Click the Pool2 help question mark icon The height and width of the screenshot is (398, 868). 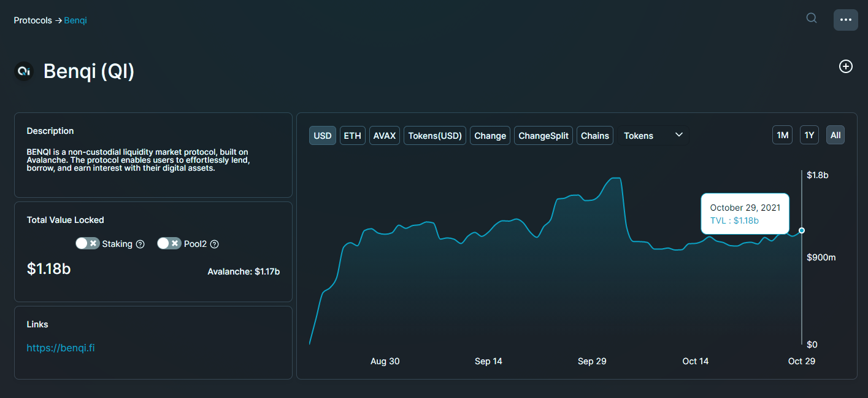tap(214, 244)
